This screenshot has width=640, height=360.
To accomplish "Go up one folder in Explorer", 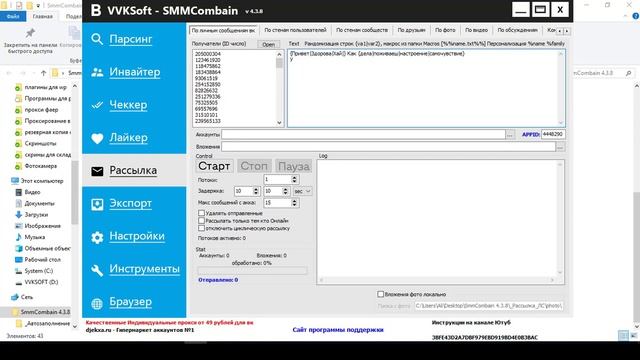I will (x=43, y=73).
